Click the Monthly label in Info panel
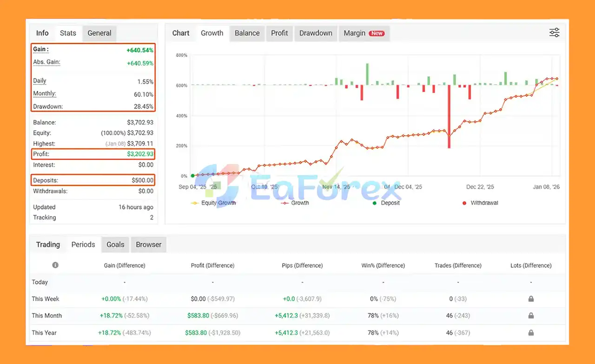Screen dimensions: 595x364 pyautogui.click(x=45, y=93)
